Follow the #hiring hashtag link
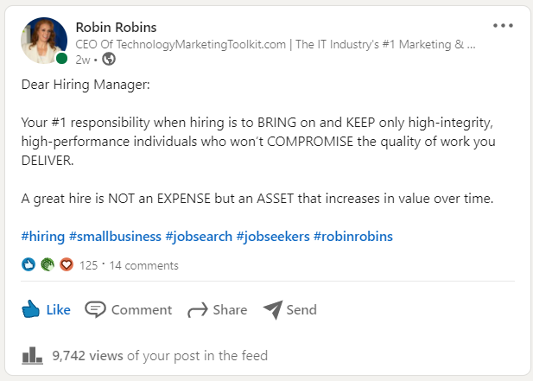 tap(43, 236)
